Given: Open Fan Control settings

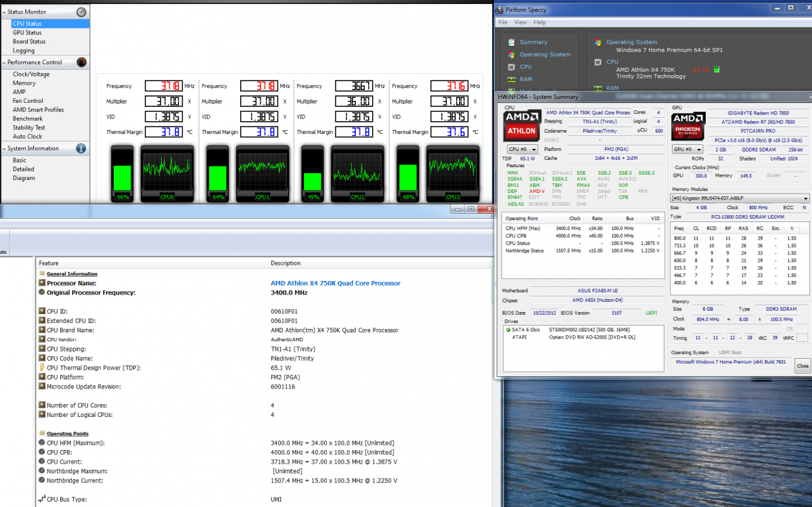Looking at the screenshot, I should [x=28, y=101].
